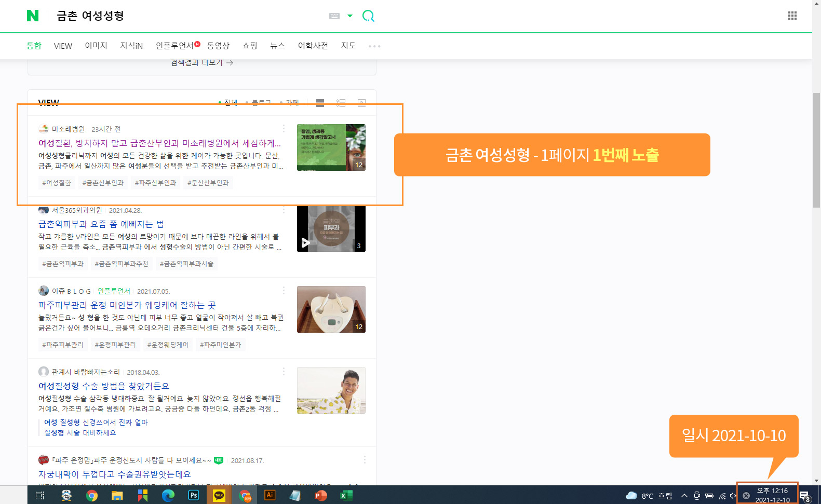Open options menu for the 파주 운정맘 post
This screenshot has width=821, height=504.
[x=365, y=459]
